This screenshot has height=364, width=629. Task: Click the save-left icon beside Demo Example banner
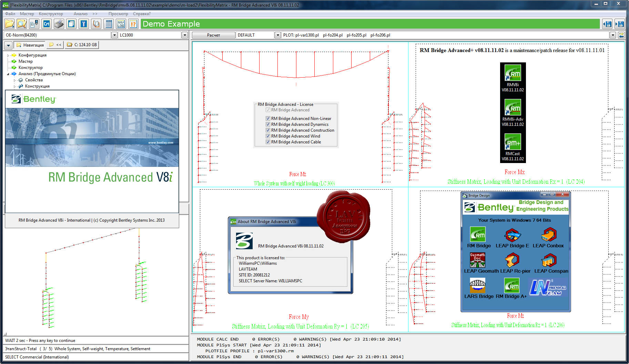[x=607, y=24]
